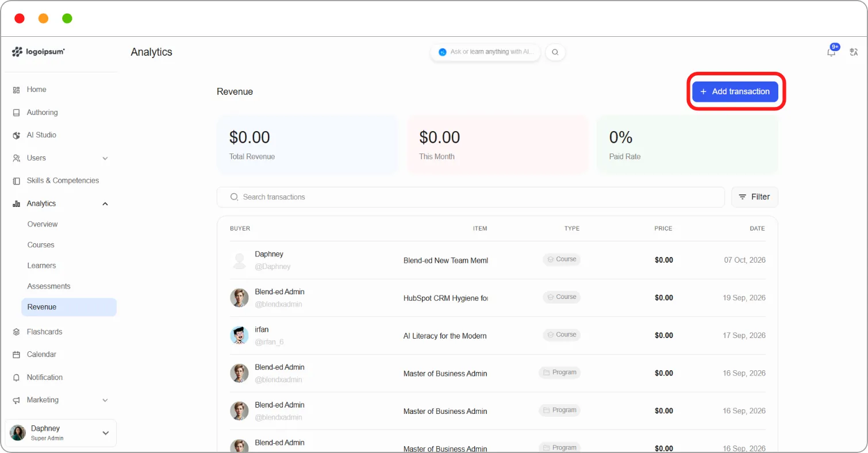This screenshot has width=868, height=453.
Task: Expand the Marketing menu chevron
Action: [105, 400]
